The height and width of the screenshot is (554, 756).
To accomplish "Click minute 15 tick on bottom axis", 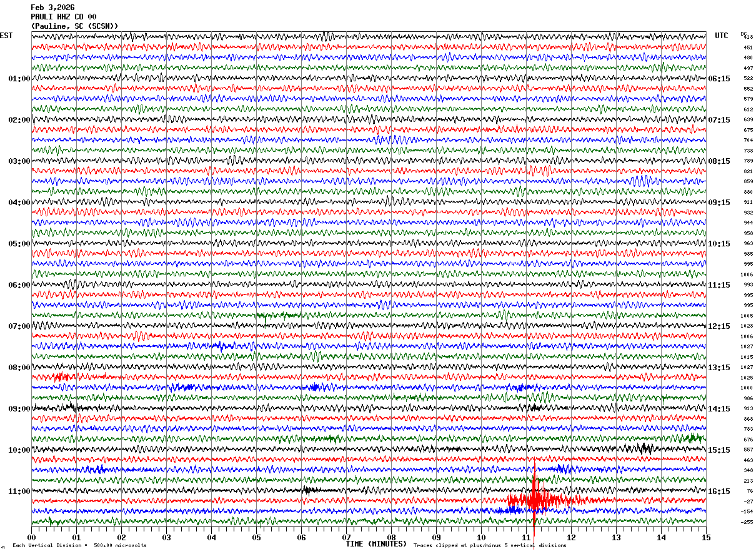I will [706, 537].
